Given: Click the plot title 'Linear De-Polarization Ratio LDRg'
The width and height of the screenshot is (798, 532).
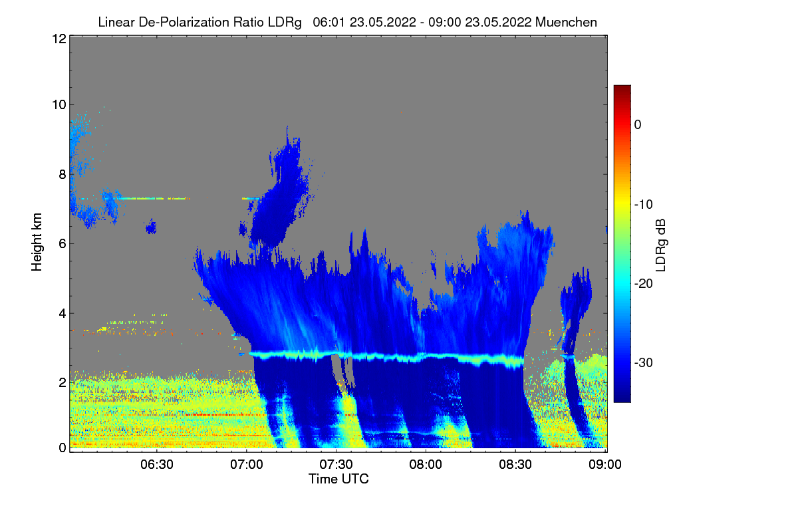Looking at the screenshot, I should coord(199,22).
